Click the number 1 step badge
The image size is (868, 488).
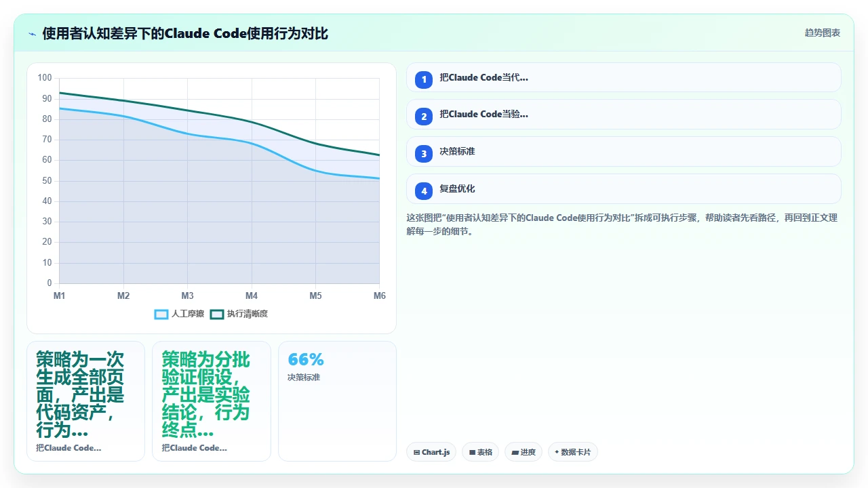coord(424,79)
